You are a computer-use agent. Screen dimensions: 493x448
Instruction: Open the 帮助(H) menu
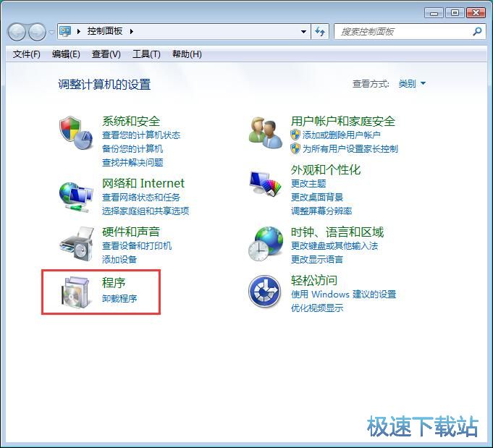[187, 54]
